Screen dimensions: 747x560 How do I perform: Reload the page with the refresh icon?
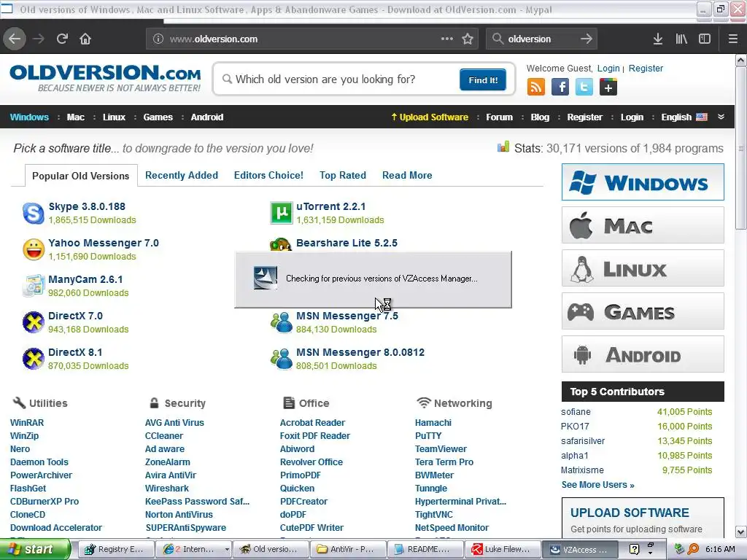62,39
